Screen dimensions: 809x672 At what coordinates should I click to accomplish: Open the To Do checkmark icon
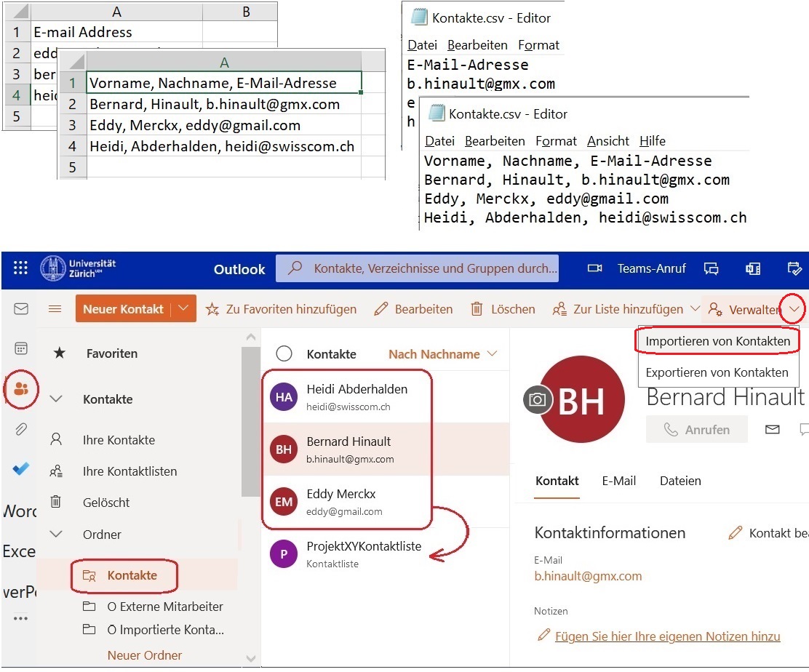(21, 469)
